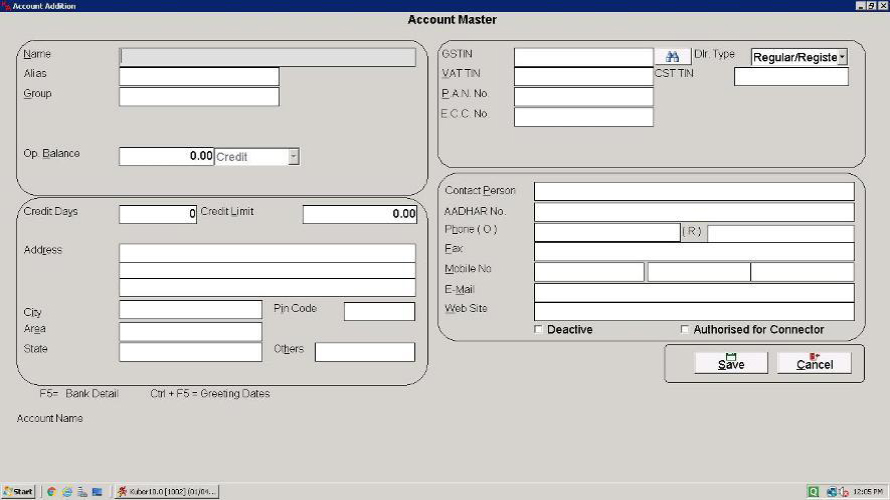Click the VAT TIN input field
The width and height of the screenshot is (890, 500).
point(583,77)
